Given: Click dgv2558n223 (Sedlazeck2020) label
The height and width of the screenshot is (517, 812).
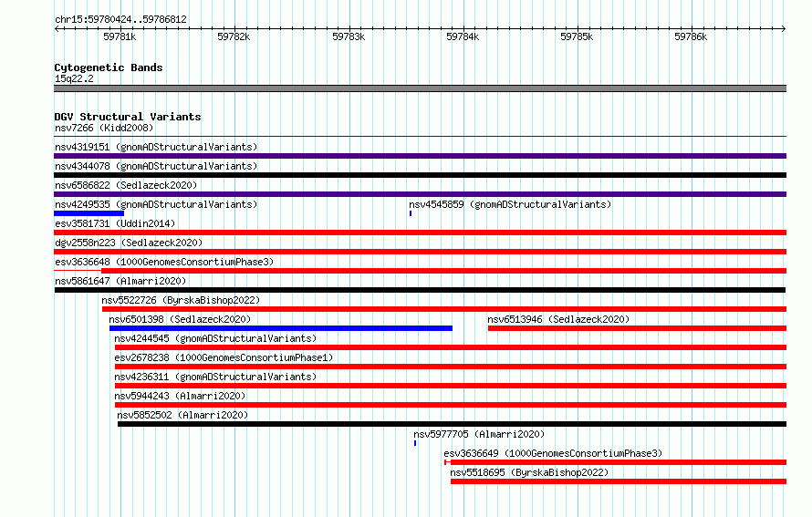Looking at the screenshot, I should pos(129,243).
